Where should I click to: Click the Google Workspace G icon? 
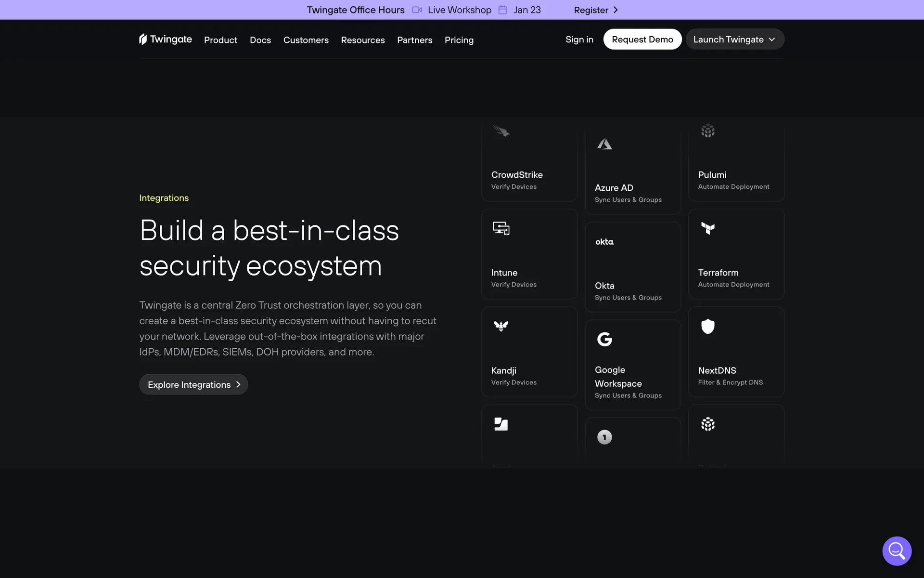(x=604, y=339)
